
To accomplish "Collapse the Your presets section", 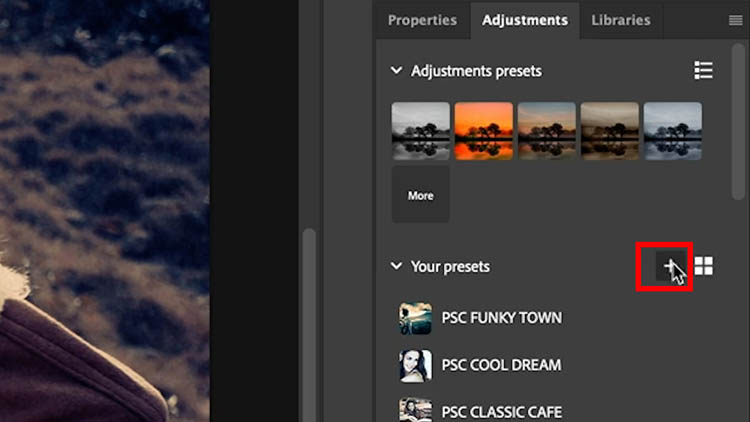I will pyautogui.click(x=396, y=266).
